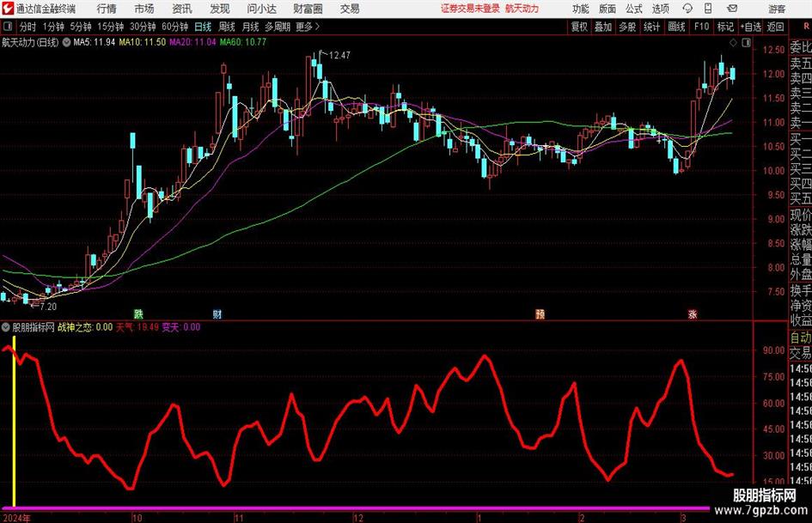Click the 画线 drawing button
The image size is (812, 523).
pos(676,27)
